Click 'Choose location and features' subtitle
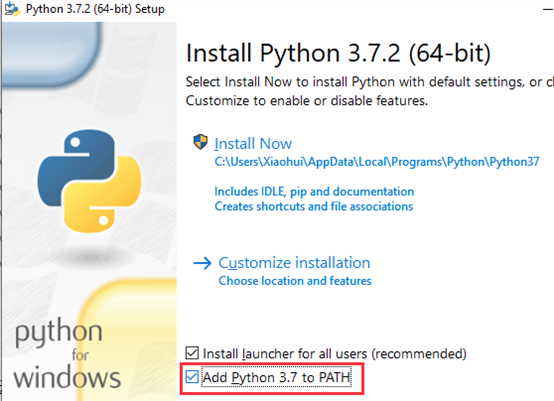554x401 pixels. (295, 281)
